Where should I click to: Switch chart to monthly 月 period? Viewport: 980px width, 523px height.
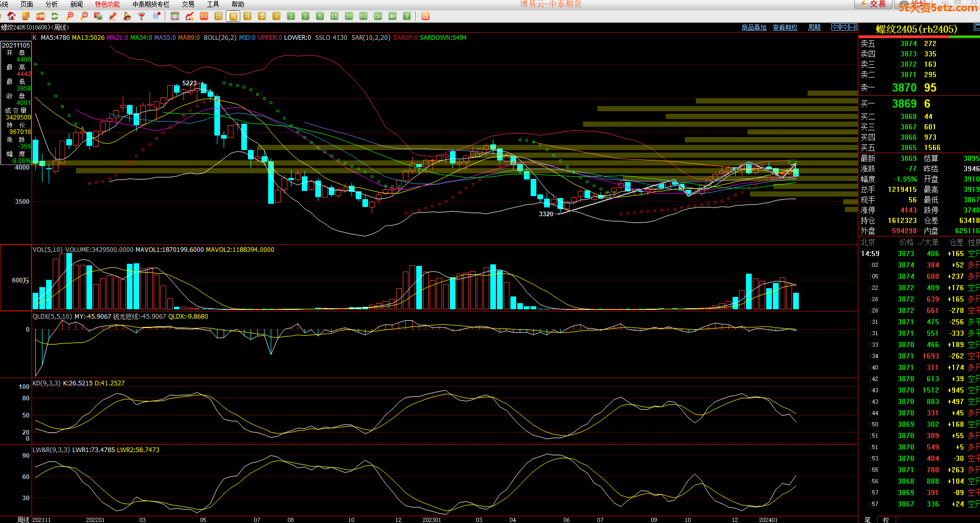(247, 16)
